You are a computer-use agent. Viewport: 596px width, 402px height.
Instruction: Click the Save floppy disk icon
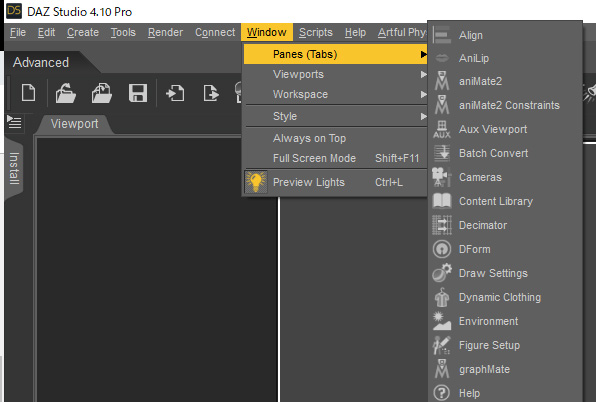[x=138, y=93]
